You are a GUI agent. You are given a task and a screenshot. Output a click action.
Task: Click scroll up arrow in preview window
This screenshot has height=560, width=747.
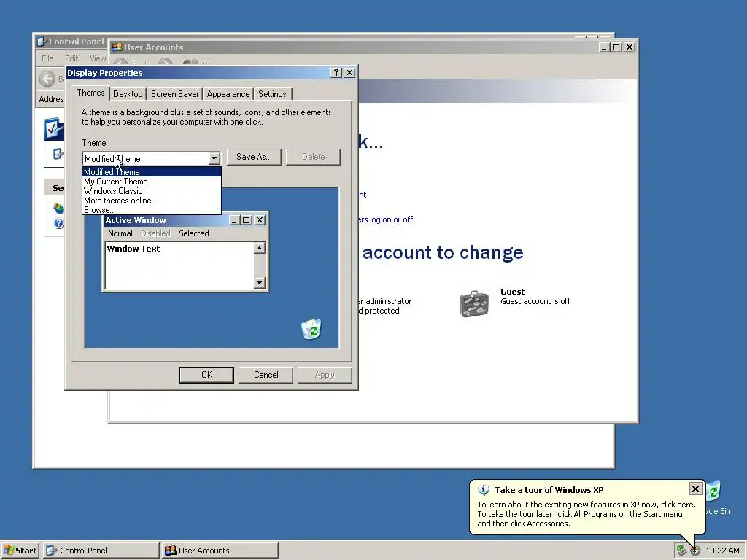pos(259,248)
